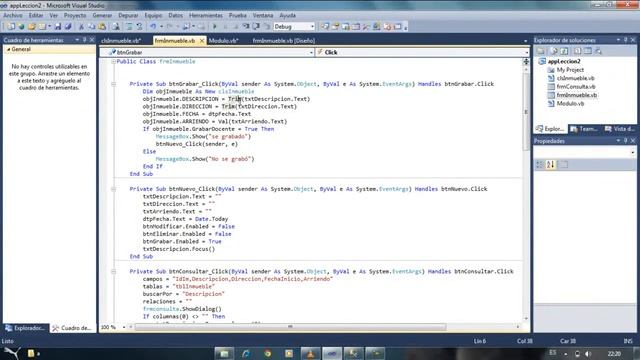Close the frmInmueble.vb tab
The height and width of the screenshot is (360, 640).
click(x=202, y=41)
